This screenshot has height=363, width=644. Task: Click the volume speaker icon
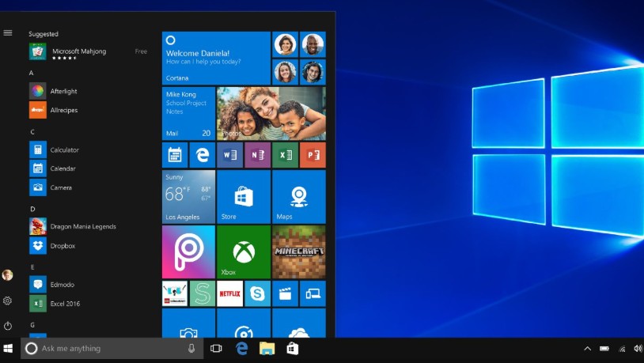click(x=638, y=349)
